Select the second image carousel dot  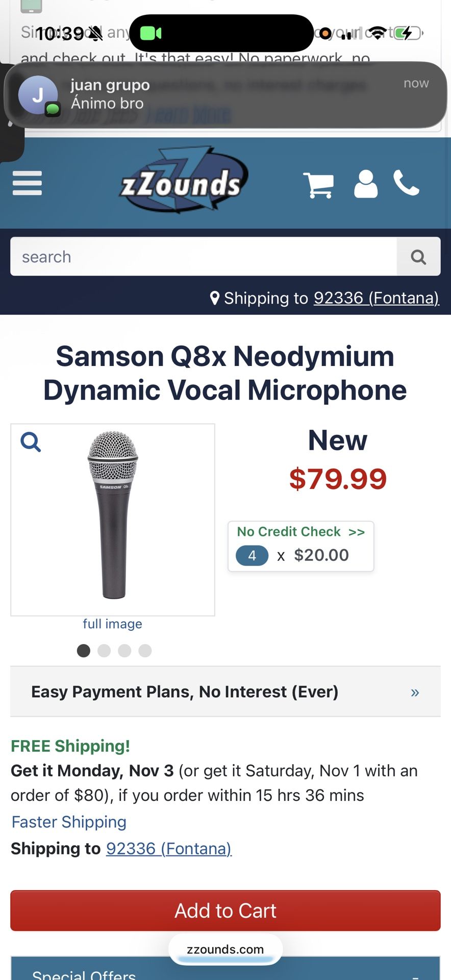104,651
